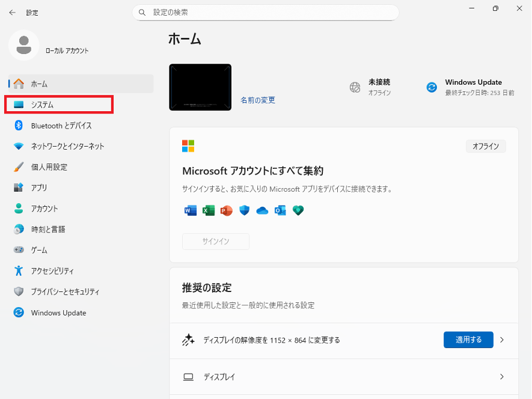Click the プライバシー shield icon

coord(19,291)
